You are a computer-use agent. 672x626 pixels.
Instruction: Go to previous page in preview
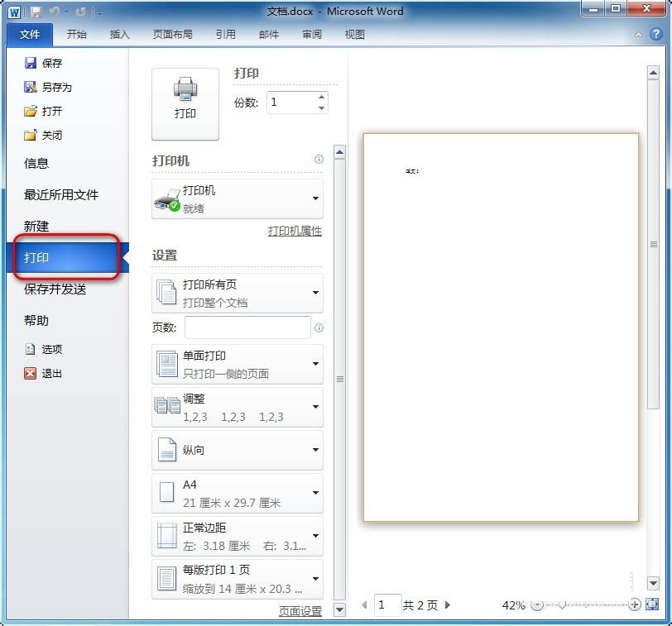click(x=365, y=605)
